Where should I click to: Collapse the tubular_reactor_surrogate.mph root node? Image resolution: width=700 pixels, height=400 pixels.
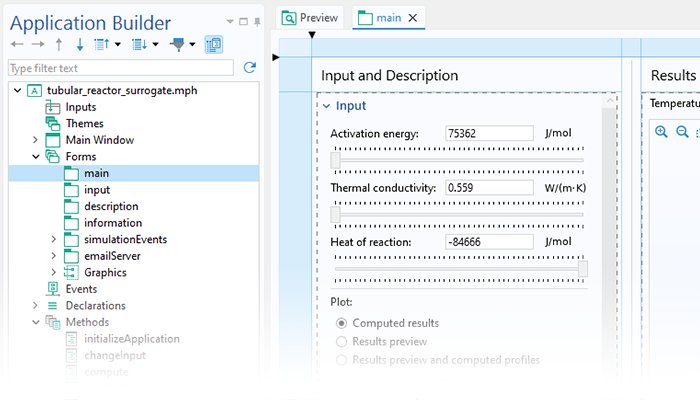(x=17, y=91)
